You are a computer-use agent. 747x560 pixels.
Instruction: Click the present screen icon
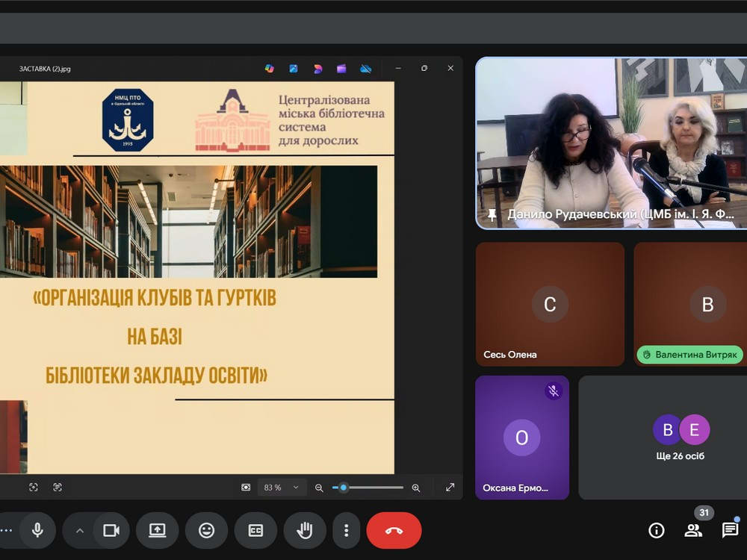(157, 530)
